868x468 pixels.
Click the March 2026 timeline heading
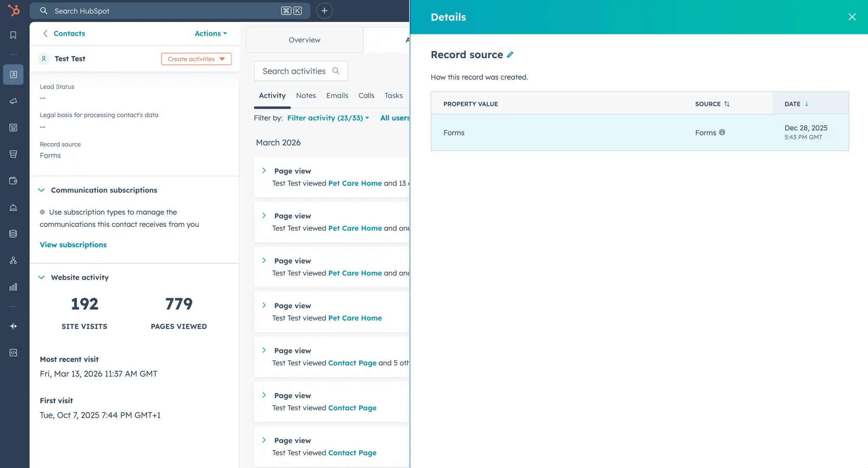278,143
